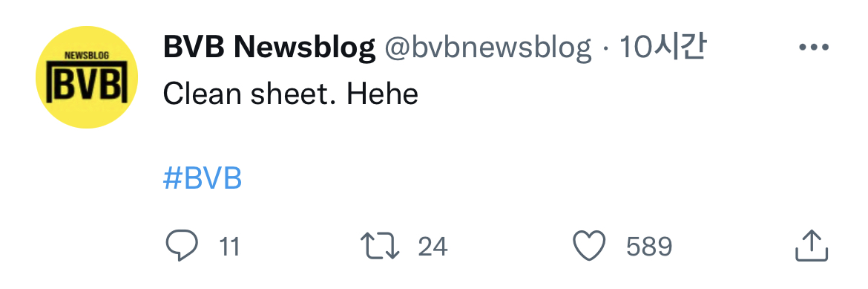Click the BVB Newsblog display name
This screenshot has height=289, width=868.
click(x=269, y=48)
